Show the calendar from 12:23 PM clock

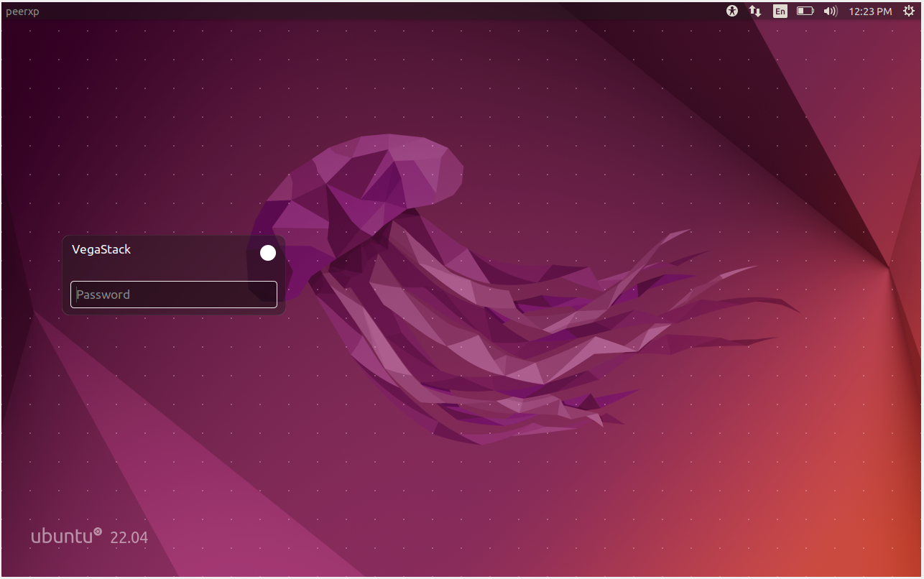[870, 11]
